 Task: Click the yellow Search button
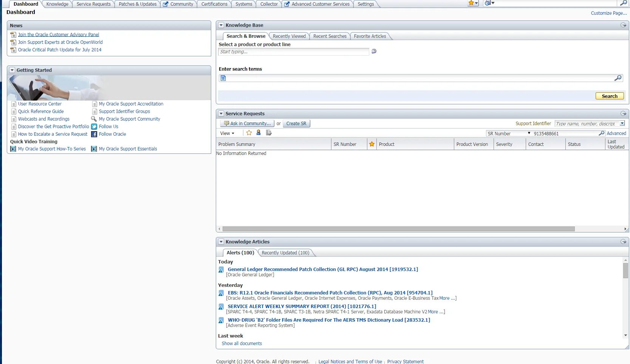[x=610, y=96]
